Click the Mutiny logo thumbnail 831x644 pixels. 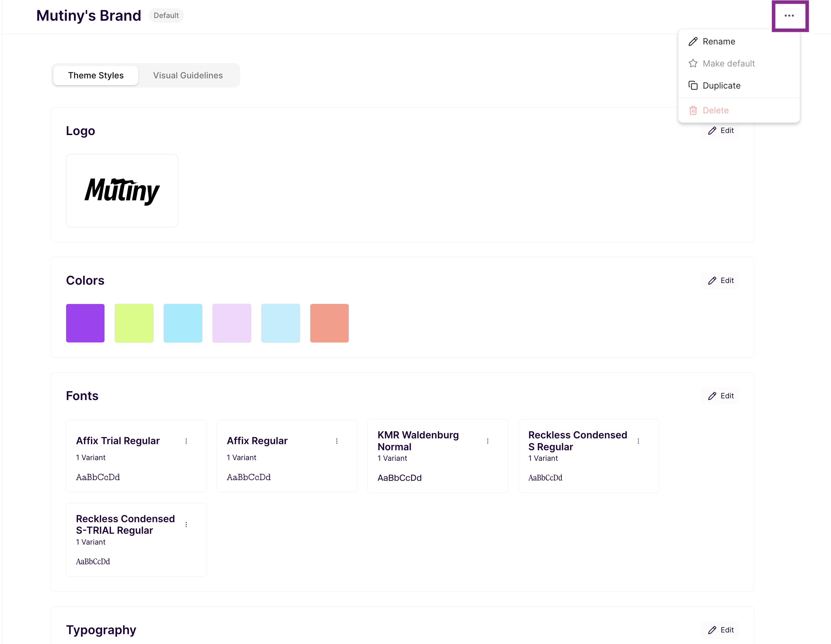(122, 191)
